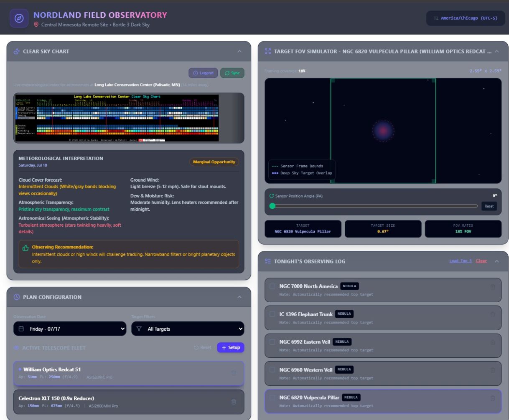Click Setup to add a telescope
Screen dimensions: 509x420
[x=231, y=347]
